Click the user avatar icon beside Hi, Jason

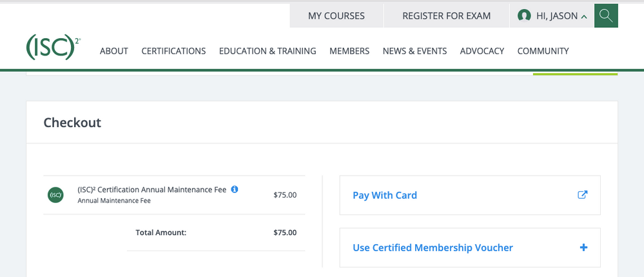tap(524, 15)
